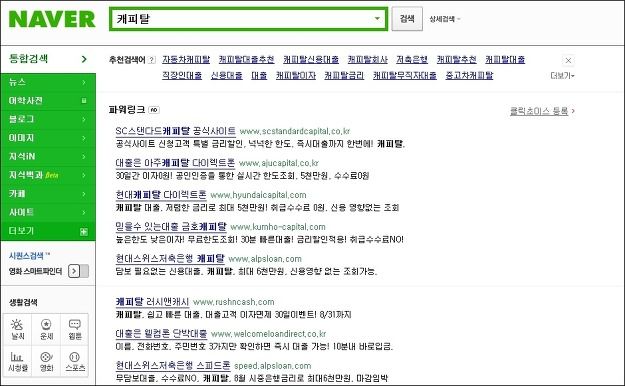Expand suggested keywords with 더보기 dropdown
625x386 pixels.
pos(562,76)
